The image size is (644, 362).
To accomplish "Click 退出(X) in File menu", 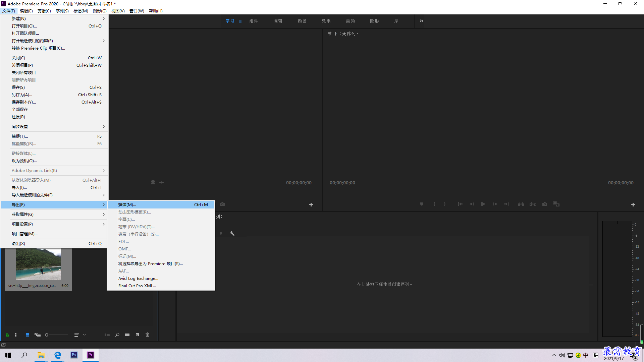I will pos(54,243).
